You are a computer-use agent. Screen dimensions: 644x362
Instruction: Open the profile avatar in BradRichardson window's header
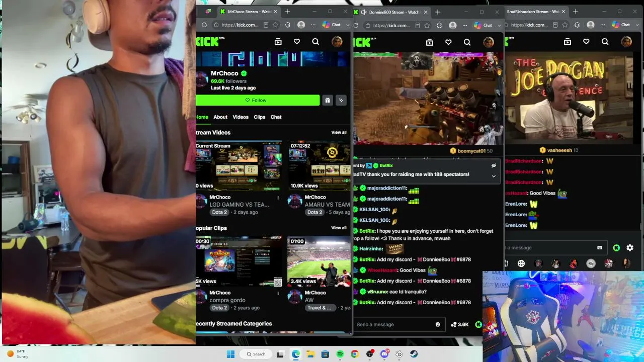tap(626, 42)
